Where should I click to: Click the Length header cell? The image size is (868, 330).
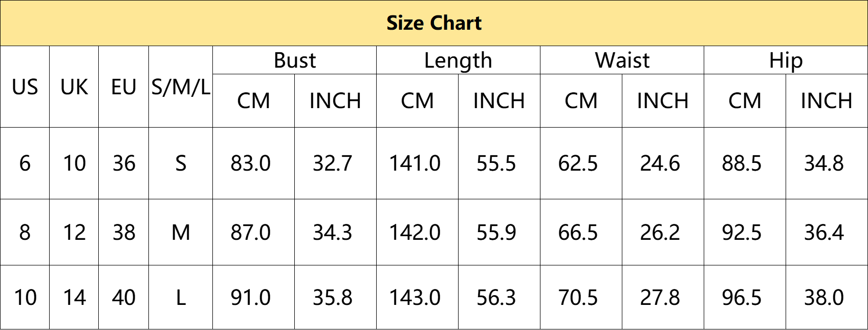pos(459,60)
